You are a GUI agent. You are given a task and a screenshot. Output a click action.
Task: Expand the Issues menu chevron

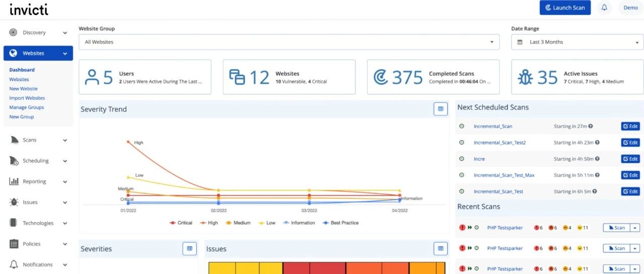[65, 202]
